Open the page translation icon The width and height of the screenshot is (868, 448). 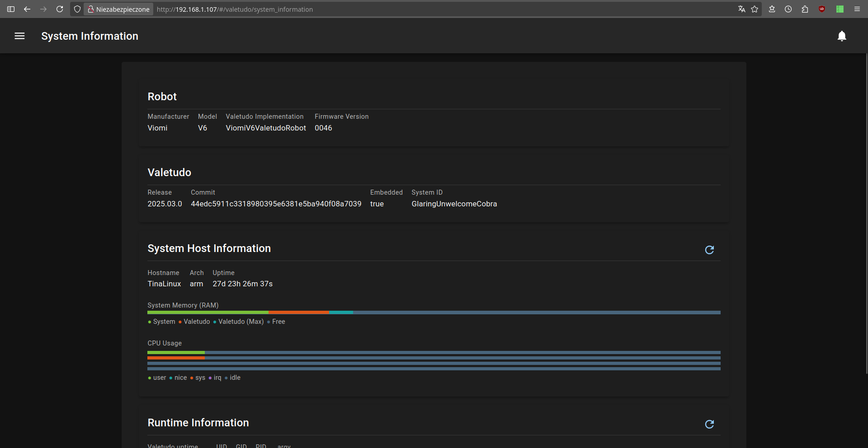tap(741, 9)
